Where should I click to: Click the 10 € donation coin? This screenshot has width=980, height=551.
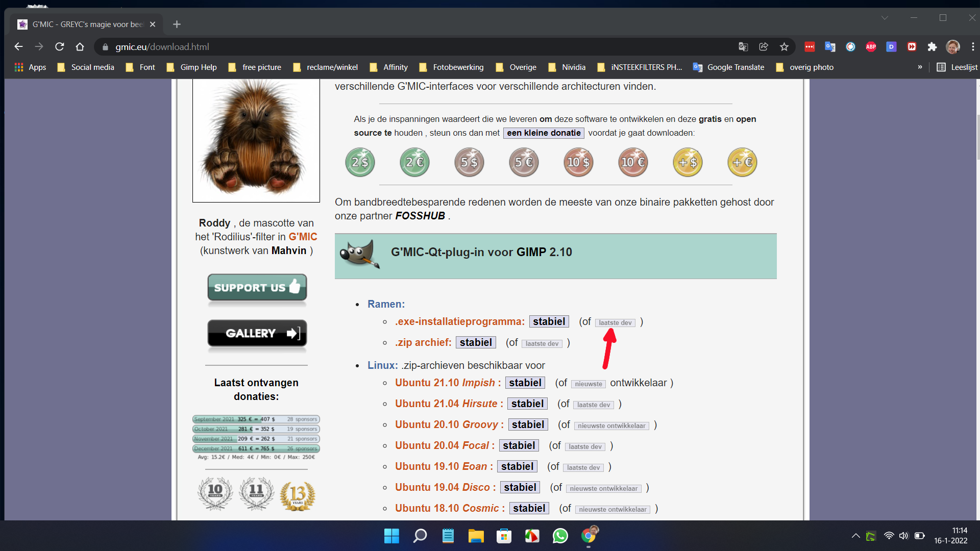point(633,162)
